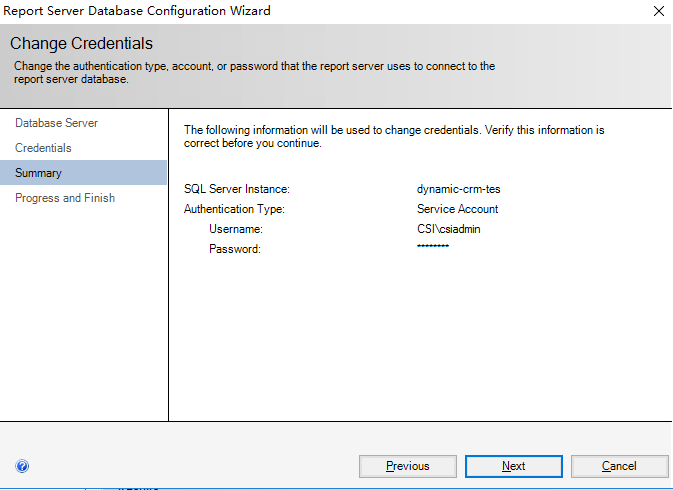Click the masked password asterisks

point(433,247)
